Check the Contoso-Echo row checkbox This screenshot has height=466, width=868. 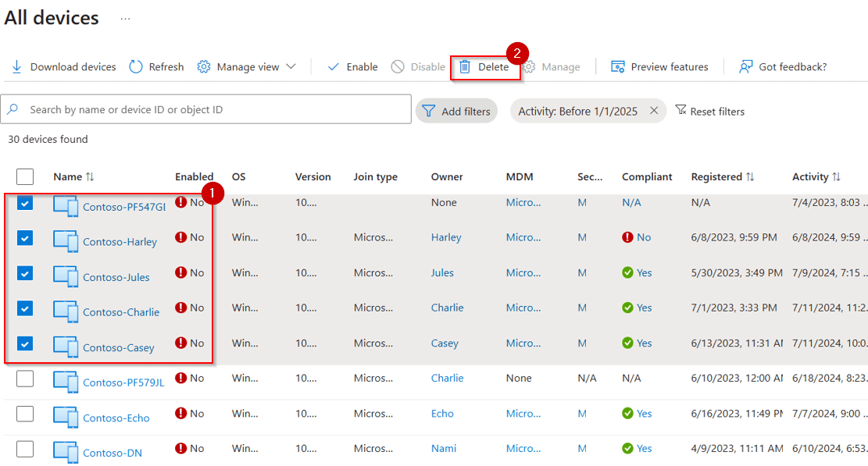pyautogui.click(x=25, y=414)
